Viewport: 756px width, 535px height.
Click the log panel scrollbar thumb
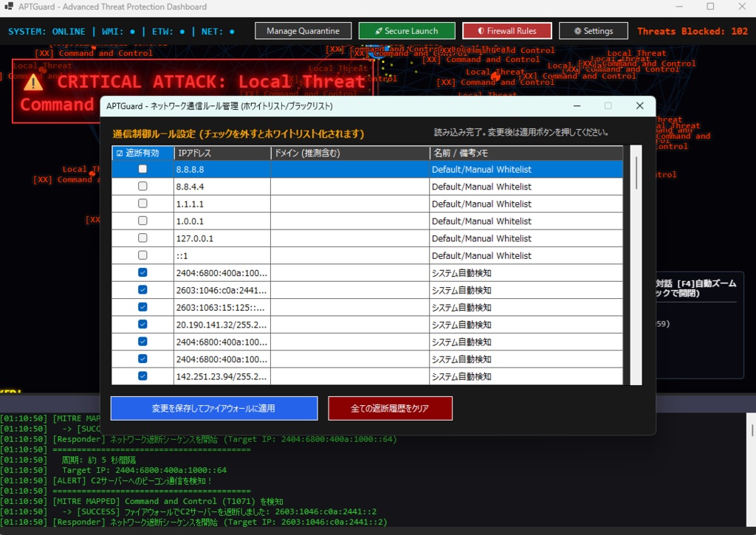tap(752, 430)
